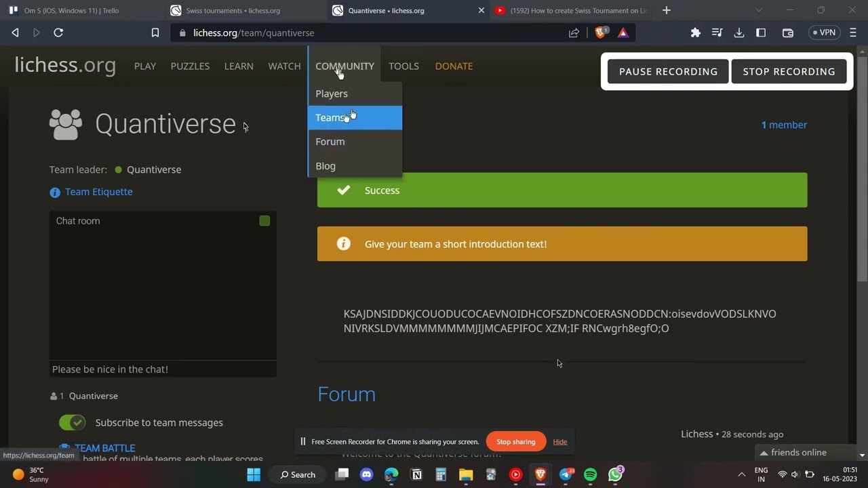Switch to the YouTube Swiss Tournament tab
Screen dimensions: 868x488
pyautogui.click(x=570, y=10)
